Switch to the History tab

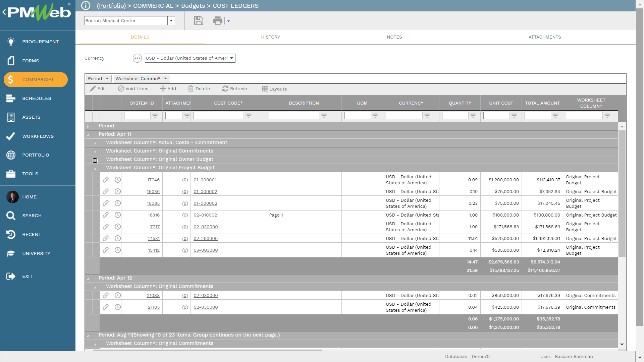click(270, 37)
